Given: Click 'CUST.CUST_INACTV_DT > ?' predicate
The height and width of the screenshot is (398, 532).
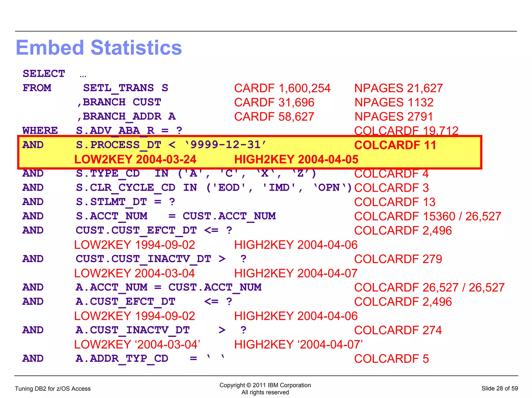Looking at the screenshot, I should click(x=161, y=259).
